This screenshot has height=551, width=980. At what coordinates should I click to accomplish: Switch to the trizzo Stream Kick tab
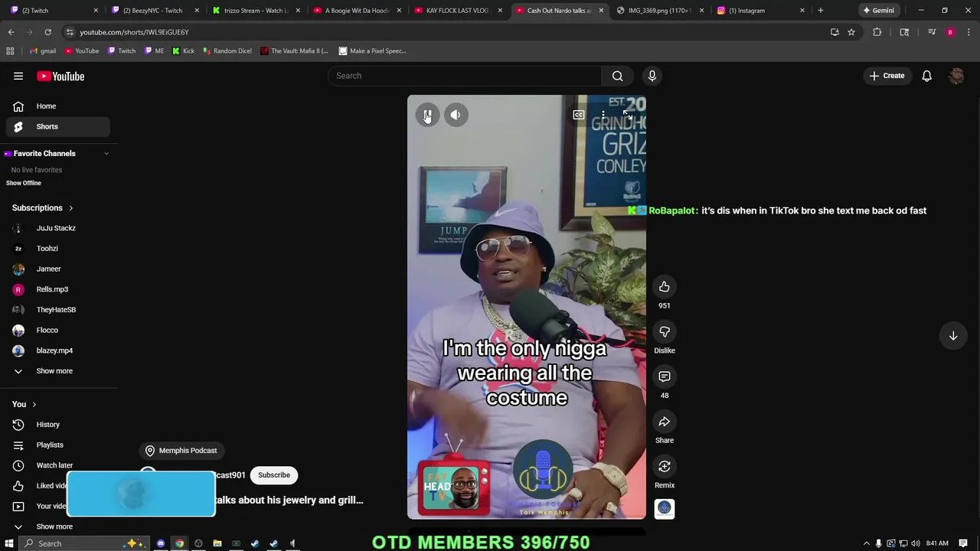pos(255,11)
